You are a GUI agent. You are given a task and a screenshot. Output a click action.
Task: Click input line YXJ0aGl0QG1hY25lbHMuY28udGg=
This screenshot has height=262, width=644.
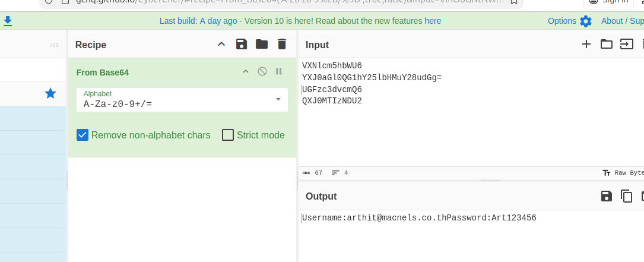pos(372,78)
